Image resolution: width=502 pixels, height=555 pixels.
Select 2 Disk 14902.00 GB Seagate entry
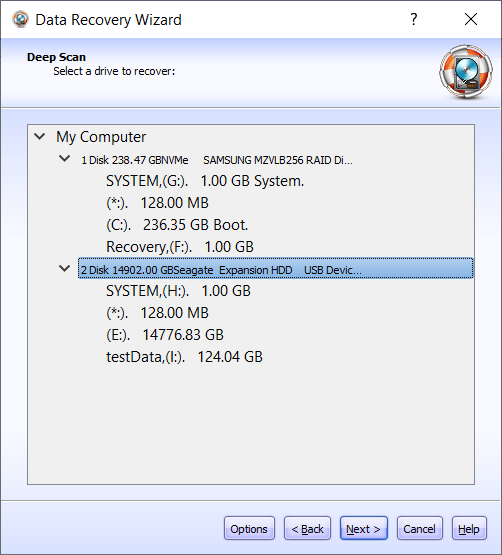[x=275, y=268]
